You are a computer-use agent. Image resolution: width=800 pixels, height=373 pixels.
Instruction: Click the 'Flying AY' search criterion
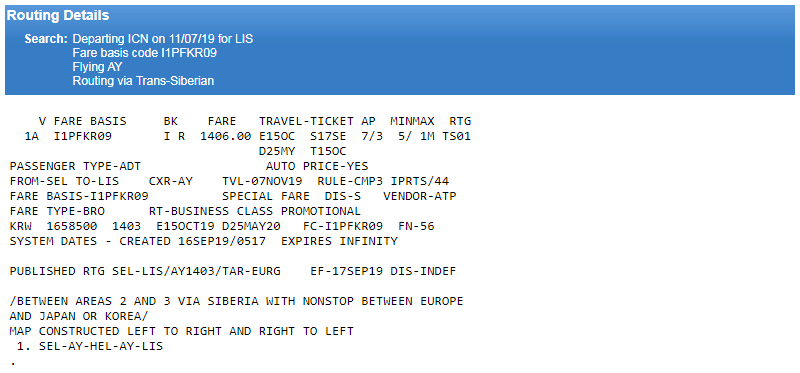coord(97,67)
